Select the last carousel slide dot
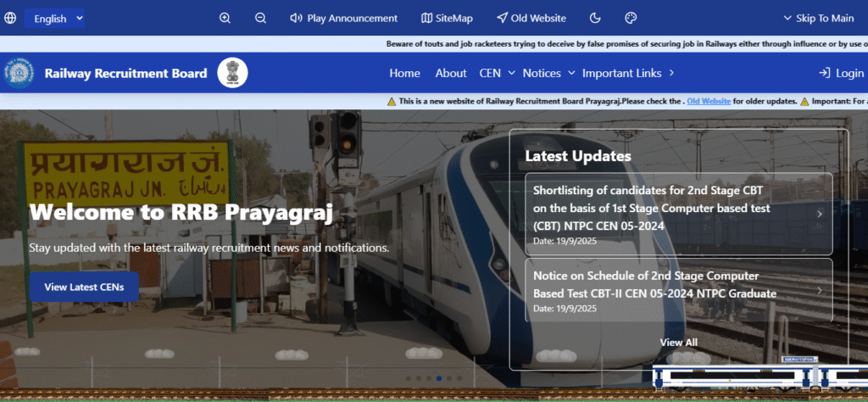Viewport: 868px width, 402px height. [459, 379]
